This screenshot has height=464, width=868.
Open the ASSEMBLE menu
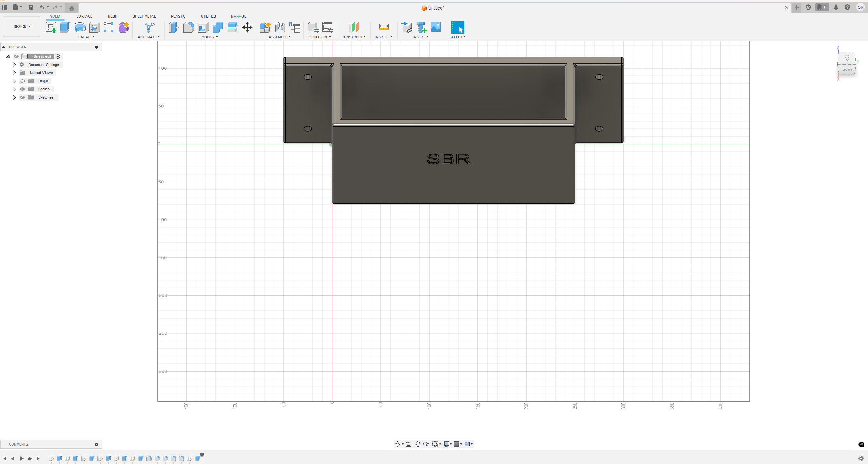point(279,37)
